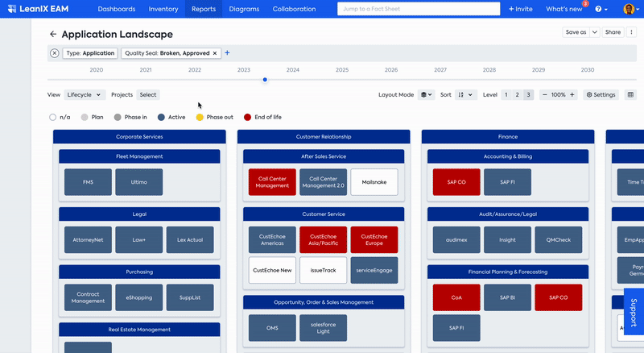This screenshot has height=353, width=644.
Task: Click the Customer Relationship header
Action: click(x=324, y=136)
